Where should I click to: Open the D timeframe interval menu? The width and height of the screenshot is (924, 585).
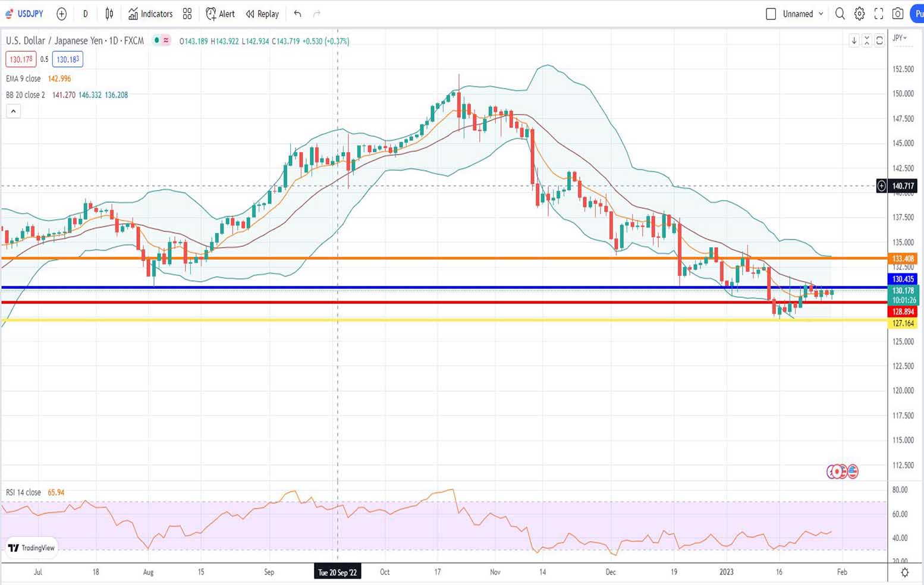(x=85, y=14)
